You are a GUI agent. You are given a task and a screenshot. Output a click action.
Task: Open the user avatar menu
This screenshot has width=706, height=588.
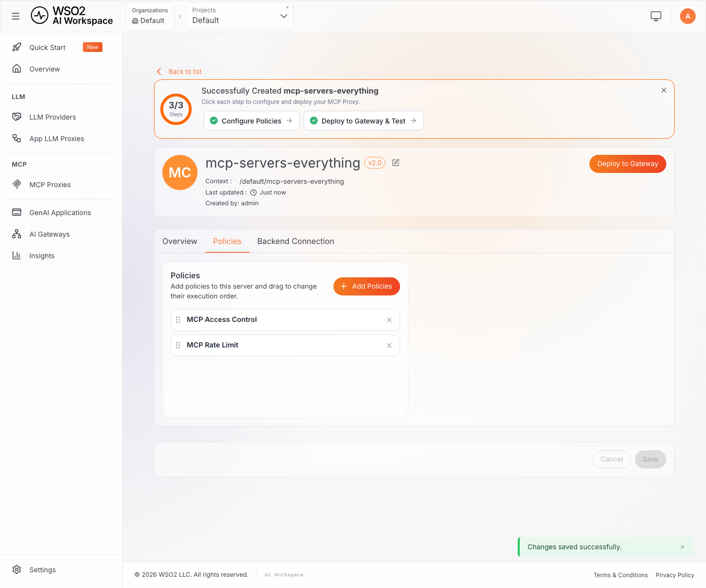pos(688,16)
